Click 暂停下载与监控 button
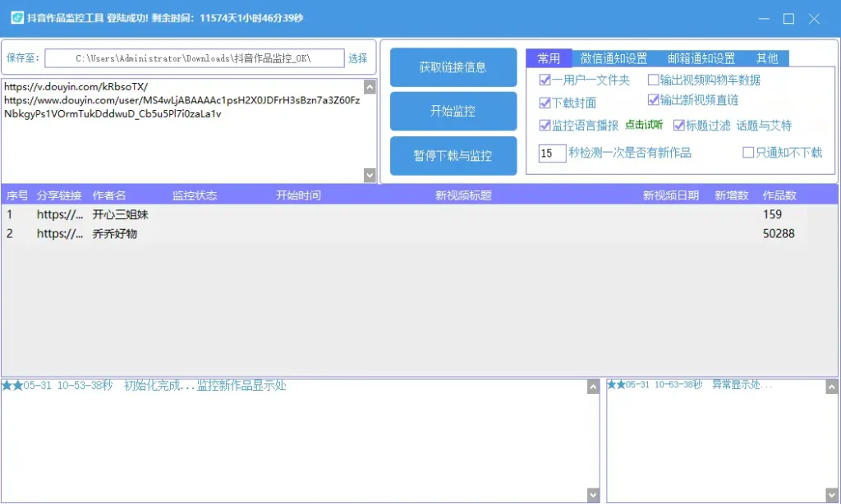 coord(453,155)
